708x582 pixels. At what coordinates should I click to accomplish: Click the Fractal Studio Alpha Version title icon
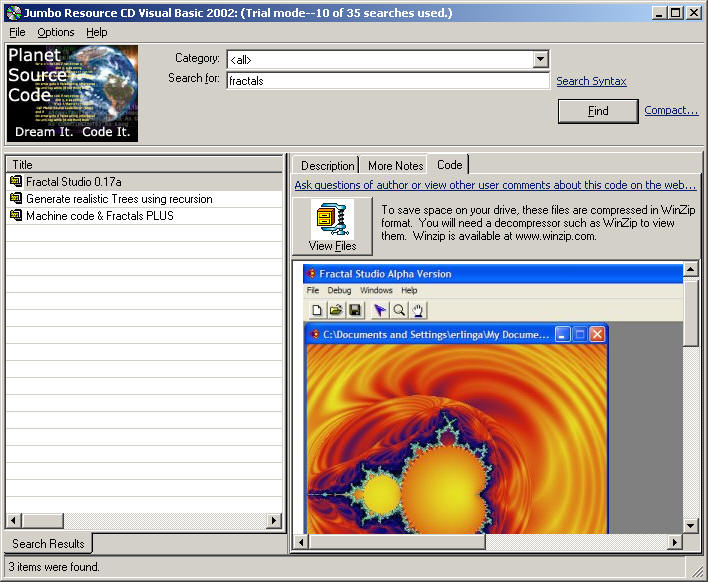click(311, 274)
